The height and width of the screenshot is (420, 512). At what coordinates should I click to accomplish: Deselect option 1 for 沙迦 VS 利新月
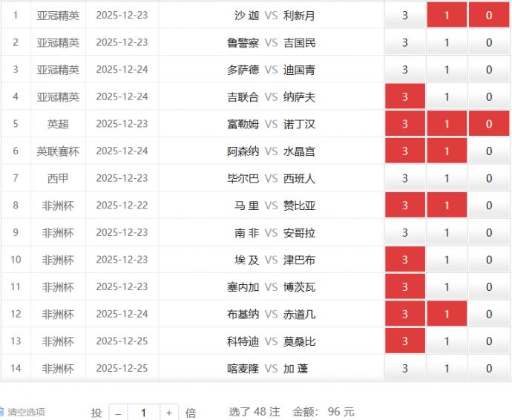pyautogui.click(x=447, y=15)
